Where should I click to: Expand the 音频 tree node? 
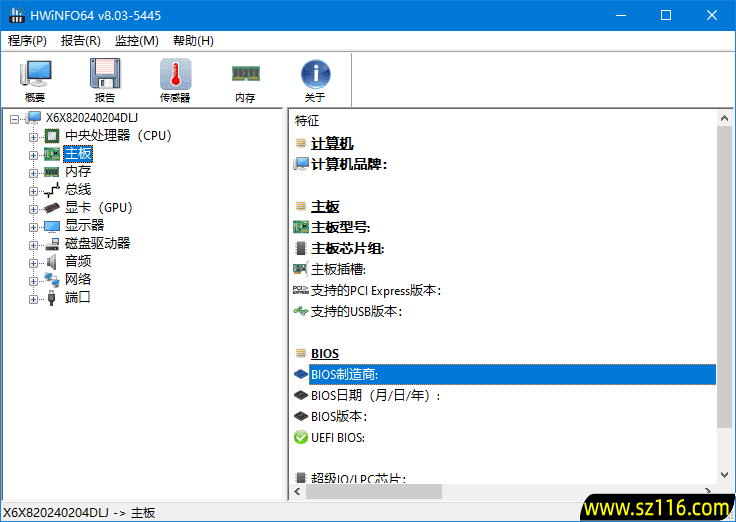[33, 263]
